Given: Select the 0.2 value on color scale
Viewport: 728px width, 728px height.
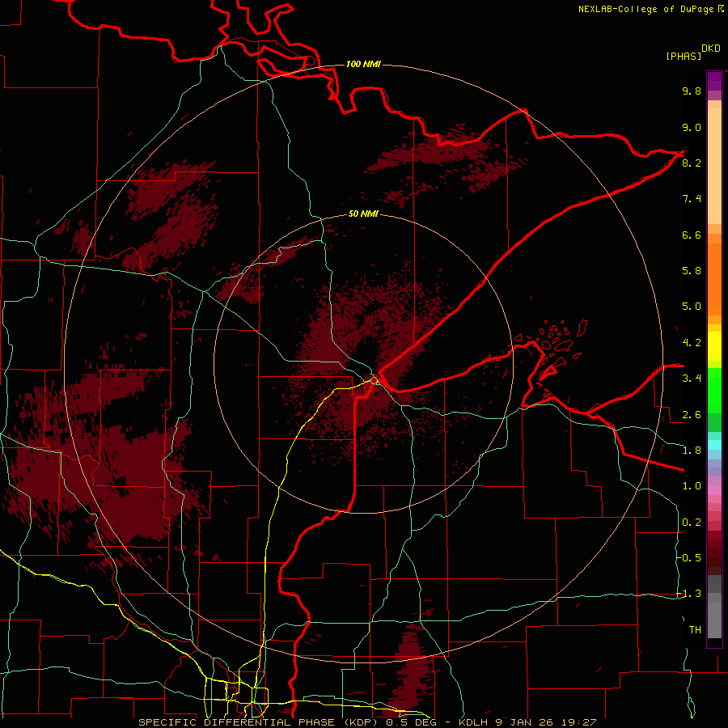Looking at the screenshot, I should point(692,523).
